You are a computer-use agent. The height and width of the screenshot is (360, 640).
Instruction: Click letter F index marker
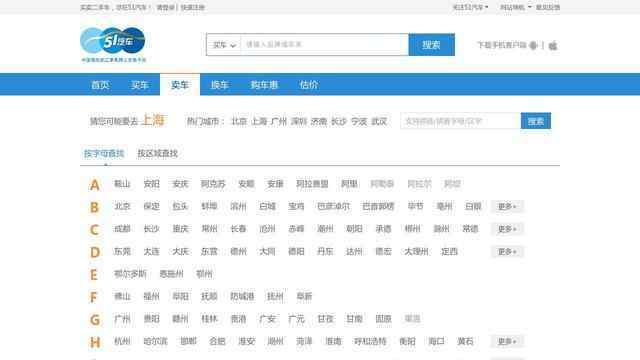coord(93,297)
